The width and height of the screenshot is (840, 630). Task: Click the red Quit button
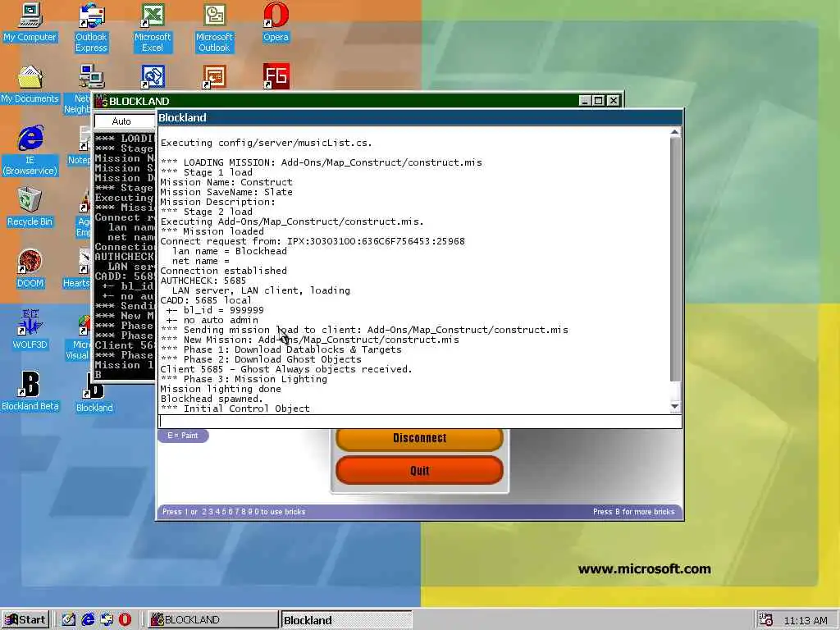point(419,470)
